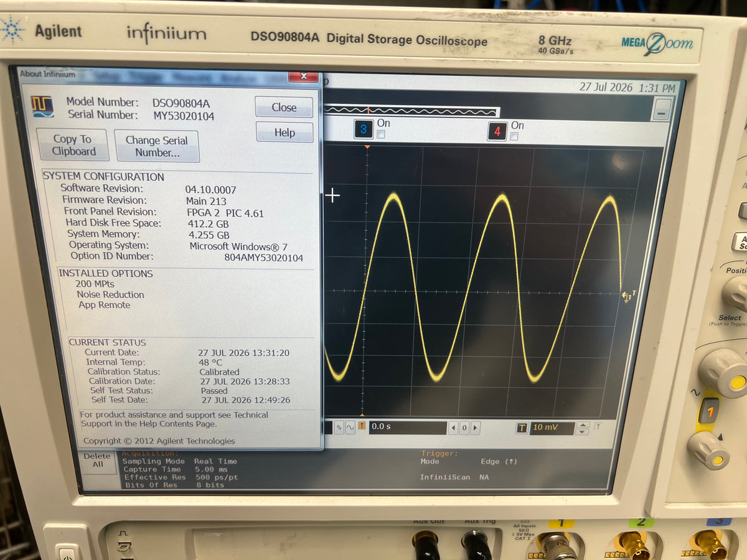Click the zero delay reset button
Viewport: 747px width, 560px height.
(x=464, y=428)
